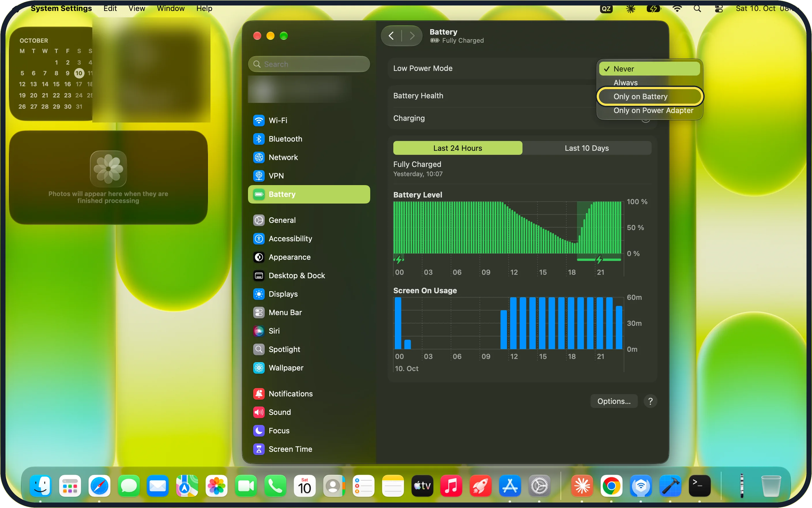Launch Safari from the Dock
The height and width of the screenshot is (508, 812).
[x=99, y=486]
